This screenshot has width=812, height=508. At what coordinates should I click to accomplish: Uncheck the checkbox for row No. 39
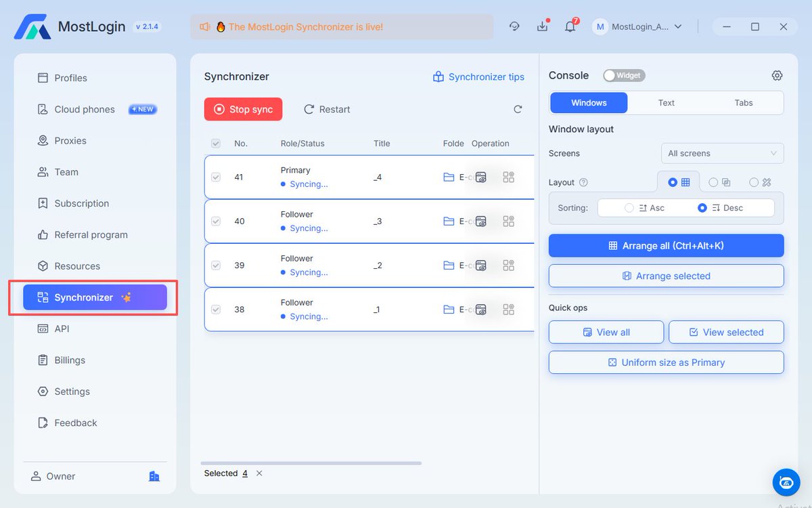(216, 265)
